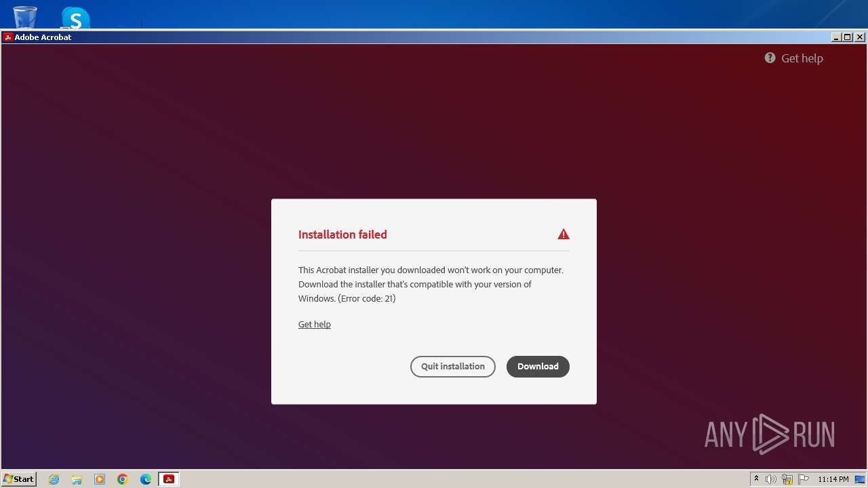Minimize the Adobe Acrobat window
Image resolution: width=868 pixels, height=488 pixels.
point(836,37)
